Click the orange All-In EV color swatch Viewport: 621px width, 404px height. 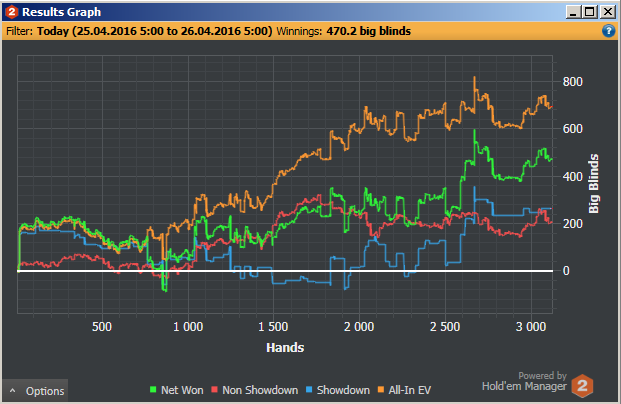(381, 390)
